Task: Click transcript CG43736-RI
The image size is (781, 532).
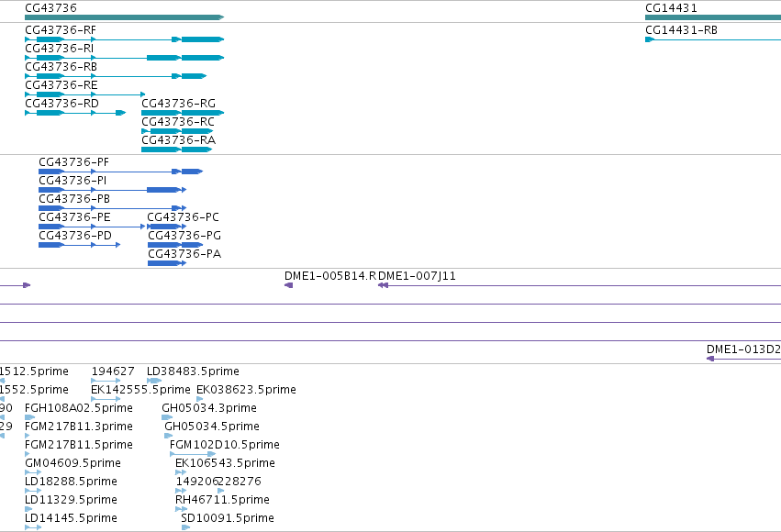Action: [125, 58]
